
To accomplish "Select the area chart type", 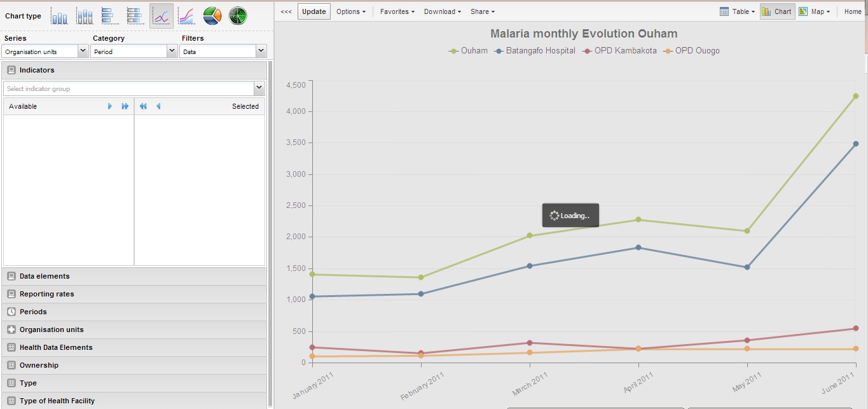I will coord(186,16).
